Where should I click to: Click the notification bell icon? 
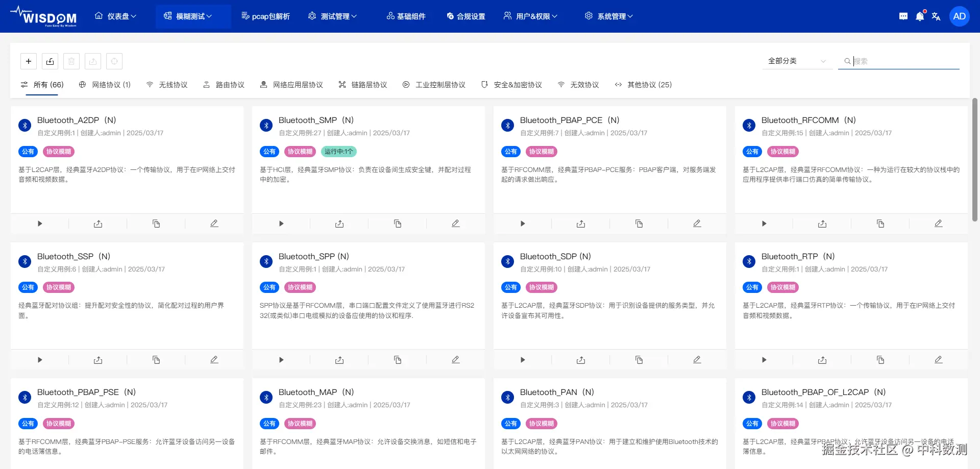[920, 16]
